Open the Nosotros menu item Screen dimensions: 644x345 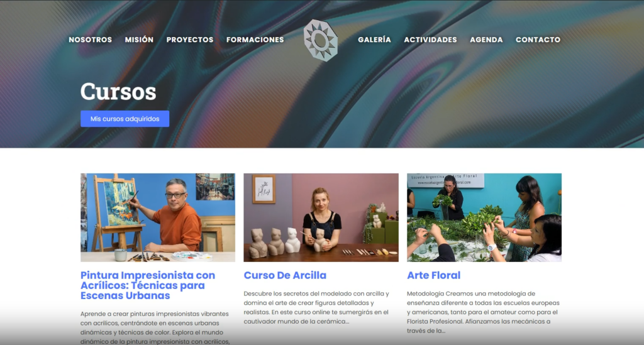pos(91,40)
